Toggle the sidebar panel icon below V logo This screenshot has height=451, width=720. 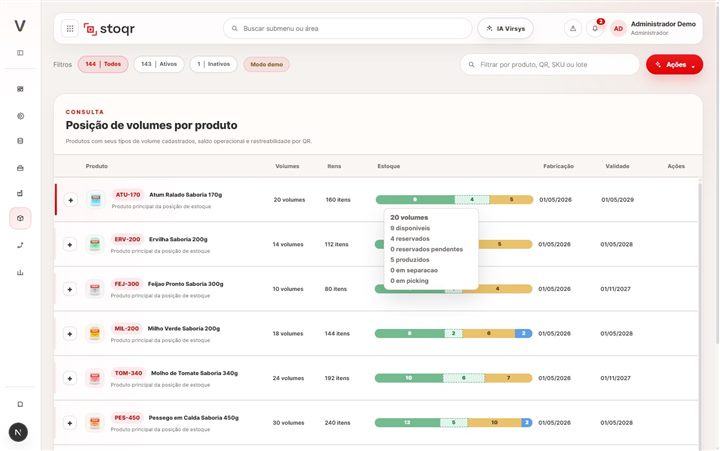pyautogui.click(x=20, y=53)
